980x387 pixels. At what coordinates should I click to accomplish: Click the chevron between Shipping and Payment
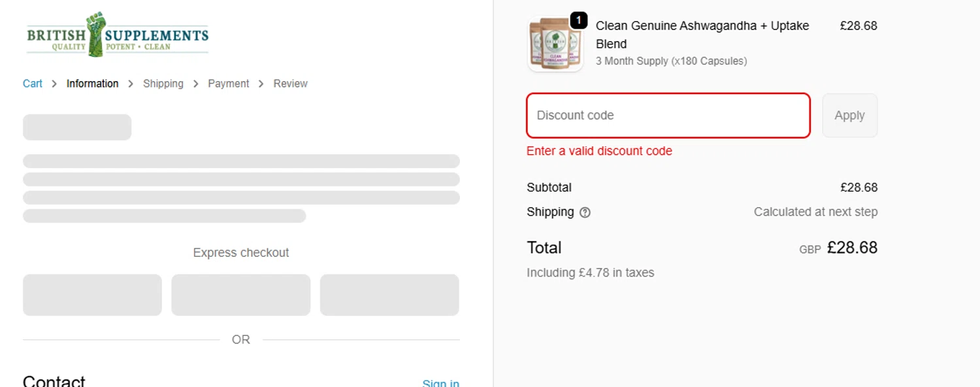point(196,84)
